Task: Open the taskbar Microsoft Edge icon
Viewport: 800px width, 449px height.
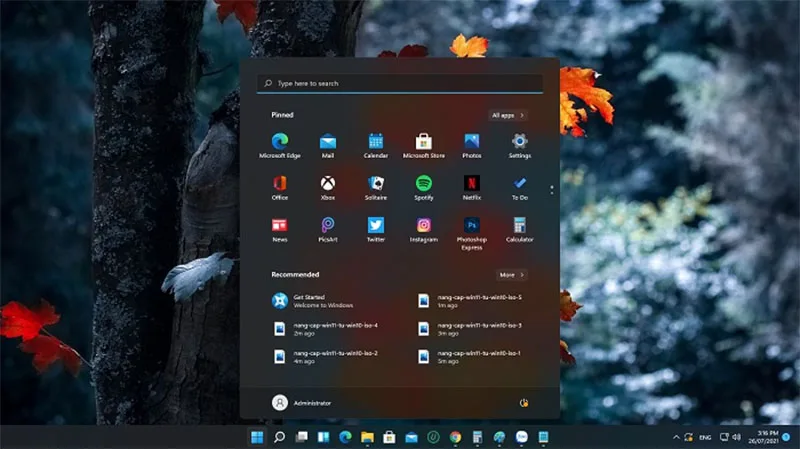Action: [x=345, y=437]
